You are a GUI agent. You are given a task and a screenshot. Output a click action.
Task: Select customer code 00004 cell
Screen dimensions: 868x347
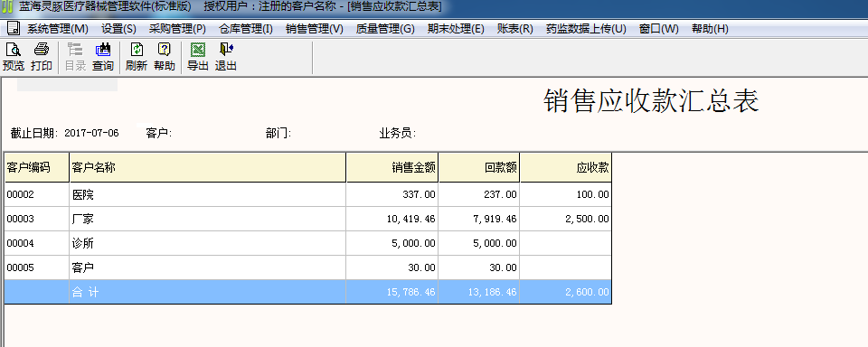point(37,243)
